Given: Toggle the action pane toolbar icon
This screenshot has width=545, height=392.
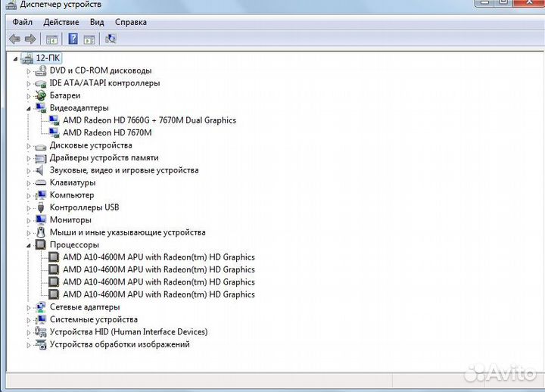Looking at the screenshot, I should tap(89, 39).
